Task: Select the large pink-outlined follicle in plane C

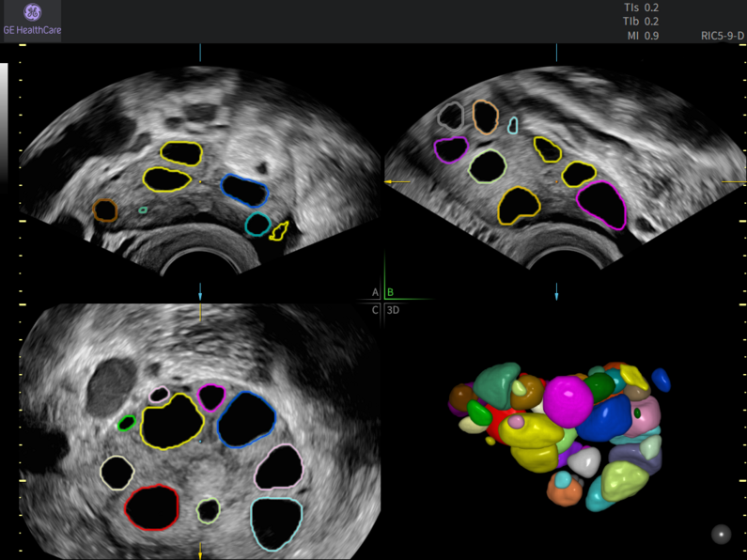Action: click(x=280, y=467)
